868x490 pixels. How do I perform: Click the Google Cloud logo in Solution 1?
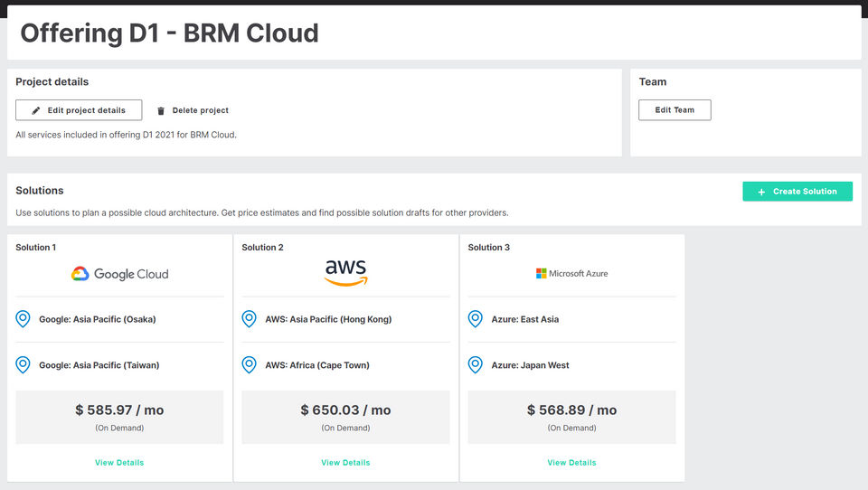119,274
